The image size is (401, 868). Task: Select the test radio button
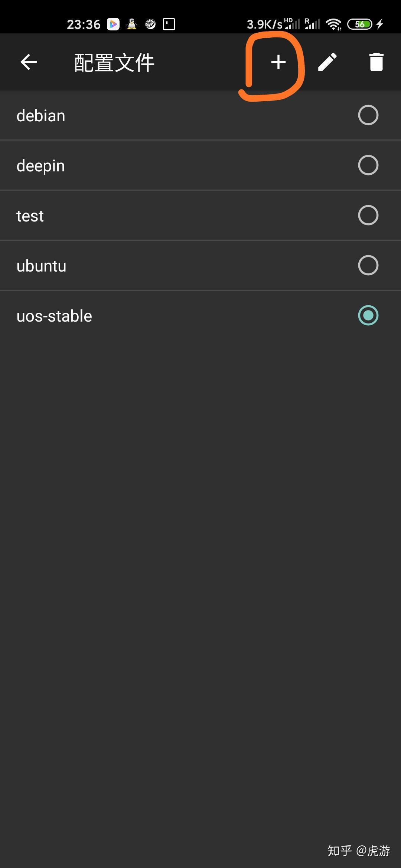[368, 215]
